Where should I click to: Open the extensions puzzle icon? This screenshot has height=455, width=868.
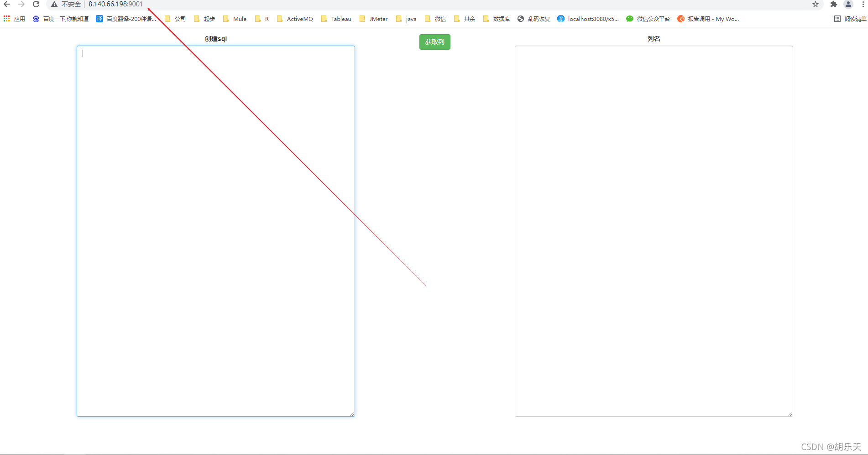[834, 4]
